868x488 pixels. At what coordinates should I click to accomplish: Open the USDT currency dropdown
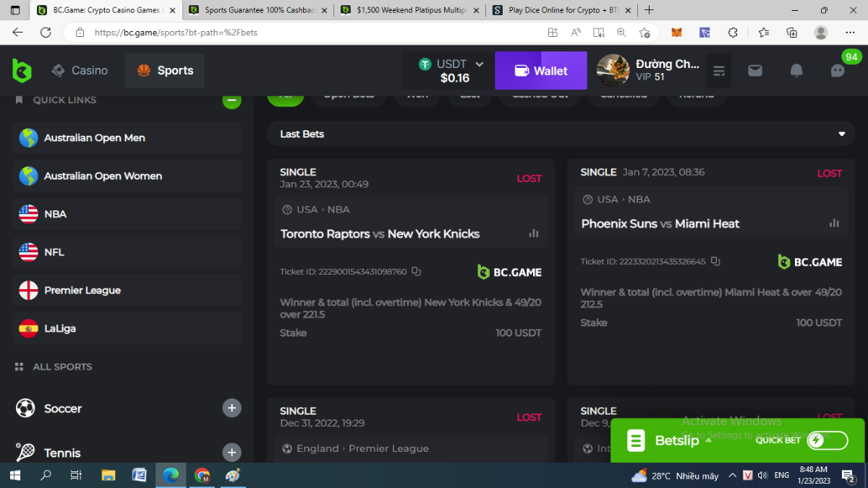(479, 64)
